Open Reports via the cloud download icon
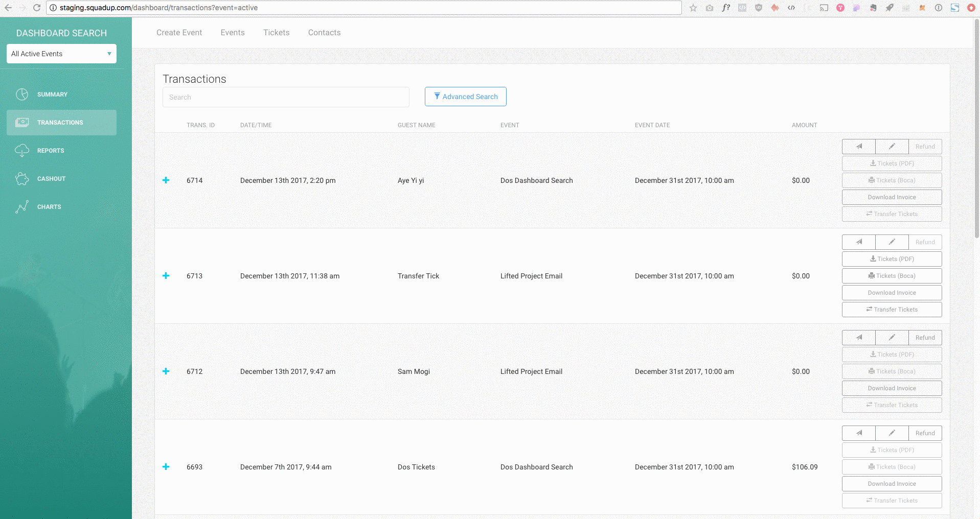The height and width of the screenshot is (519, 980). pyautogui.click(x=22, y=151)
